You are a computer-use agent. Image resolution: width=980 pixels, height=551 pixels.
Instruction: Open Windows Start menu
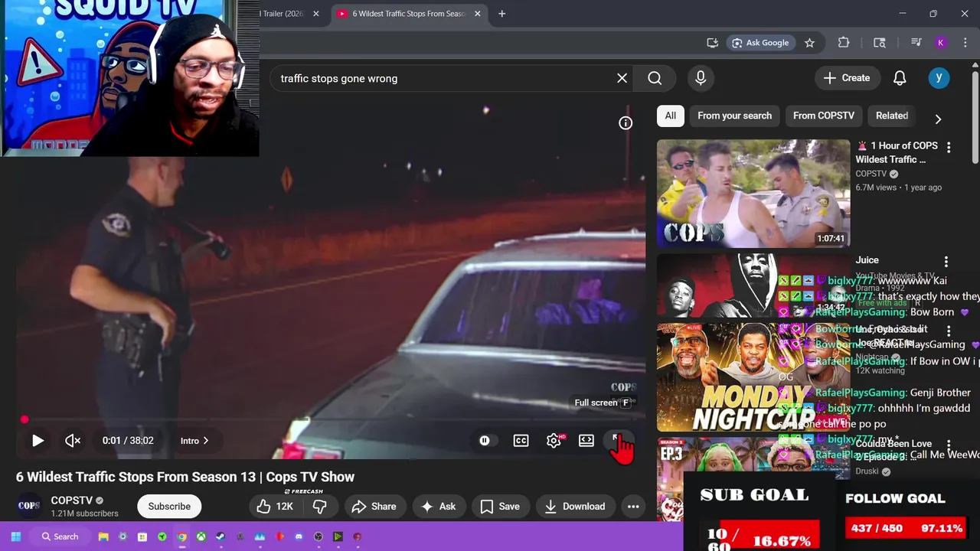15,536
